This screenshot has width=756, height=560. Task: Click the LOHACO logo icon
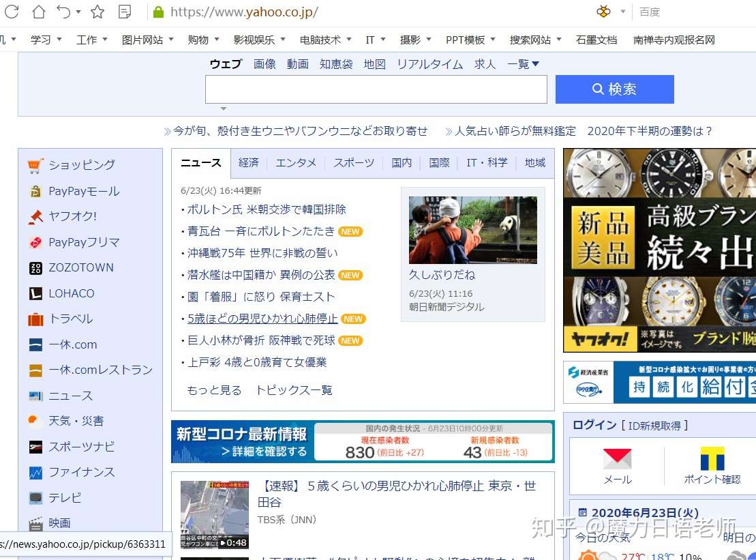coord(35,293)
